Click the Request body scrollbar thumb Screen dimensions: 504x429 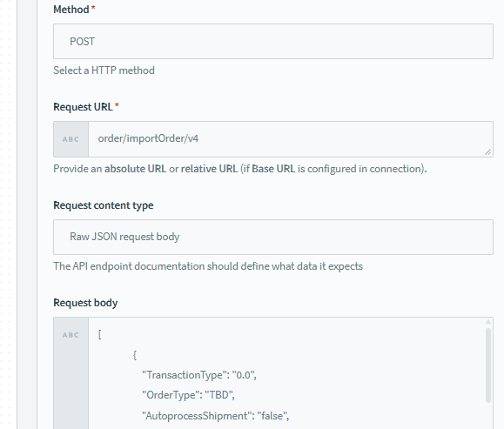[488, 365]
